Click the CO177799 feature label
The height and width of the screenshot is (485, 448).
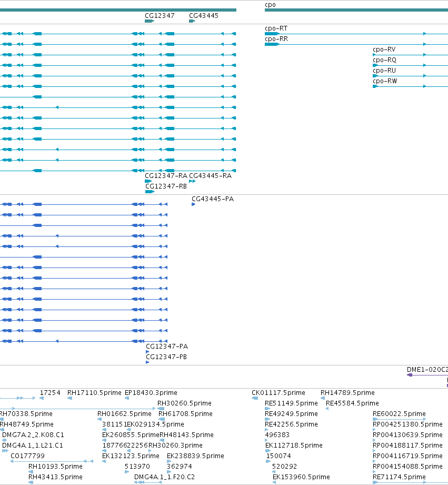(x=27, y=456)
